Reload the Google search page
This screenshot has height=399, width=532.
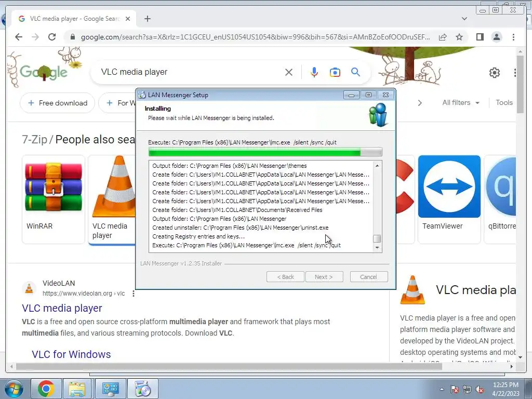(x=52, y=37)
